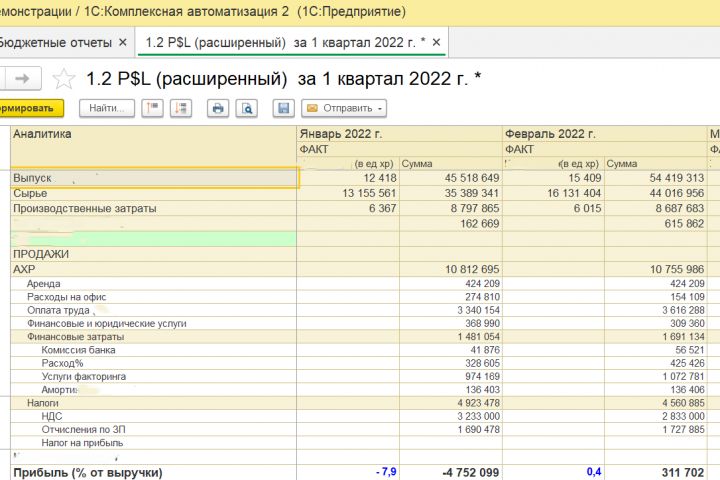The height and width of the screenshot is (480, 720).
Task: Select the Аналитика column header
Action: [x=153, y=147]
